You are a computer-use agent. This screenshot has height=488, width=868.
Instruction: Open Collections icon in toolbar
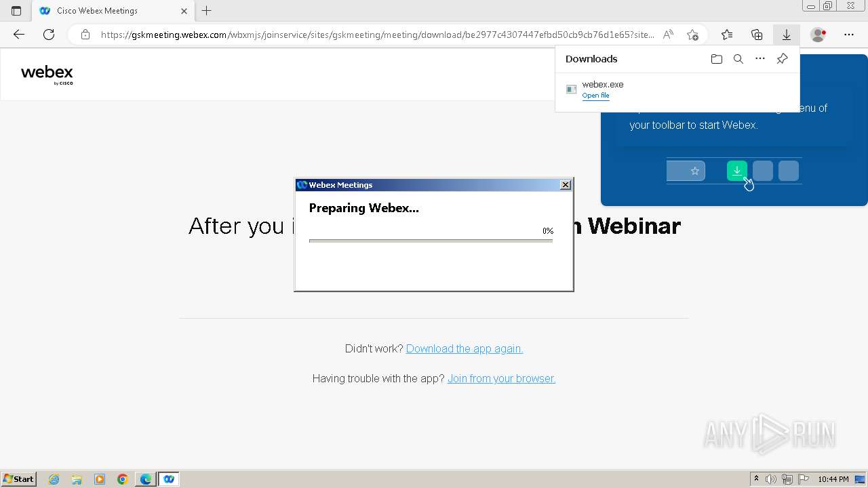tap(757, 35)
